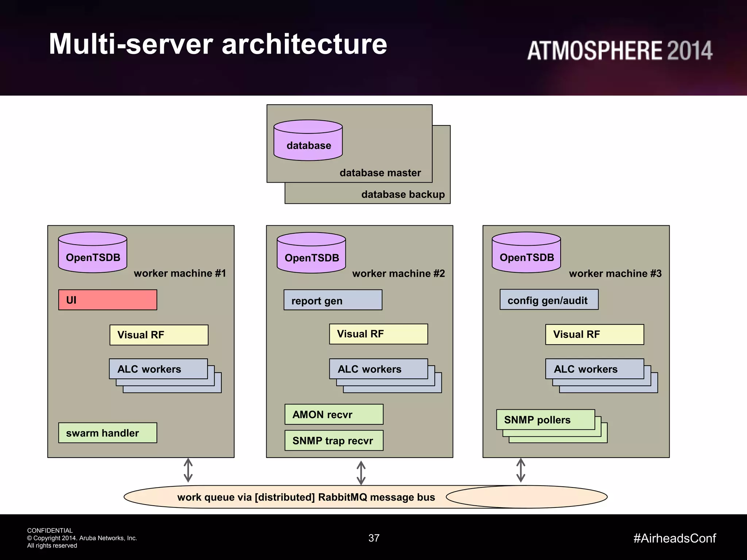This screenshot has height=560, width=747.
Task: Click ALC workers in worker machine #1
Action: click(x=158, y=369)
